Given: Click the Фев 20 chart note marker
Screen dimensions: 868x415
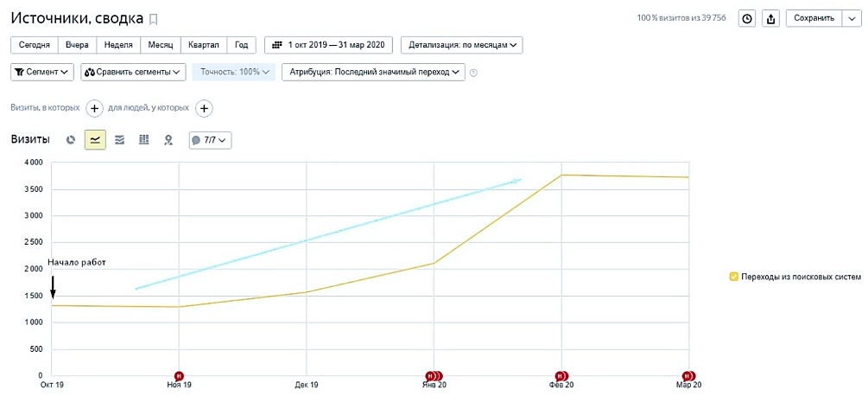Looking at the screenshot, I should [562, 375].
